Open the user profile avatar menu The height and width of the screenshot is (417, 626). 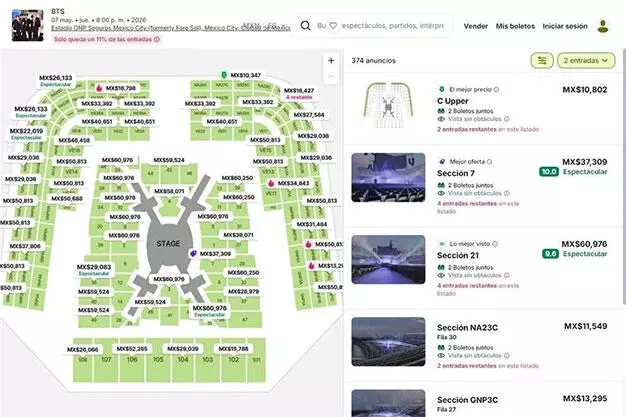603,26
